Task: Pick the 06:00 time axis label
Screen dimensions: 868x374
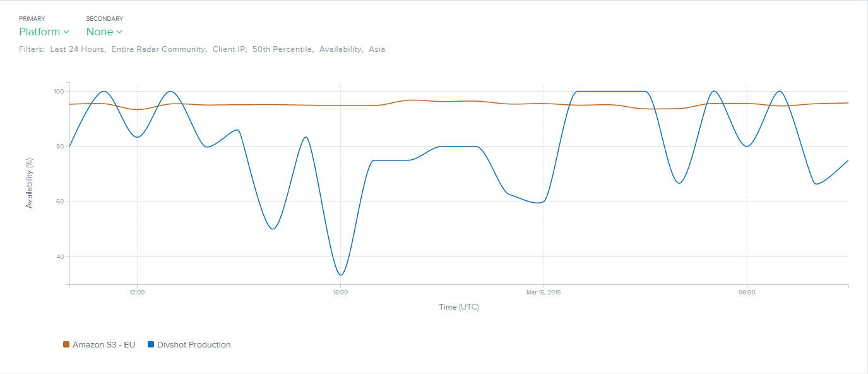Action: (x=747, y=293)
